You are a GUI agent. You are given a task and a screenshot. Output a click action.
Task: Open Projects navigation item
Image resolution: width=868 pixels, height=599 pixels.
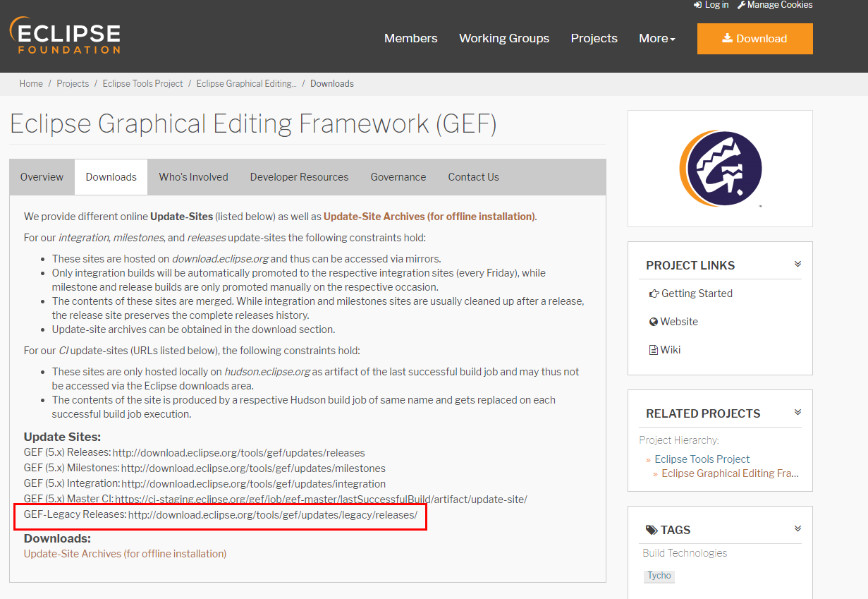(x=594, y=38)
